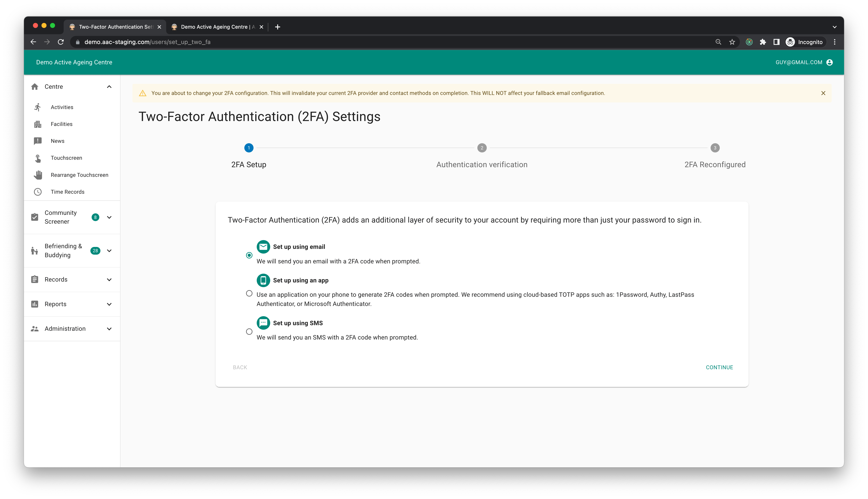
Task: Click the zoom magnifier in address bar
Action: click(718, 42)
